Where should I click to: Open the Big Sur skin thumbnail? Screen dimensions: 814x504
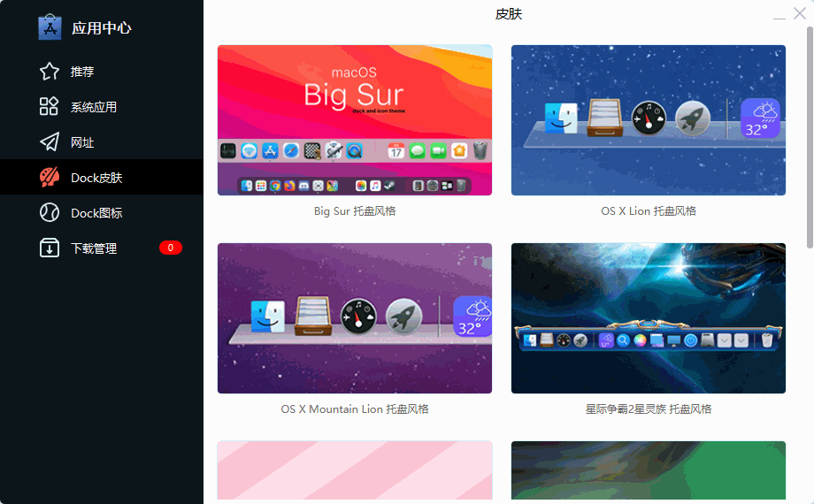tap(355, 120)
